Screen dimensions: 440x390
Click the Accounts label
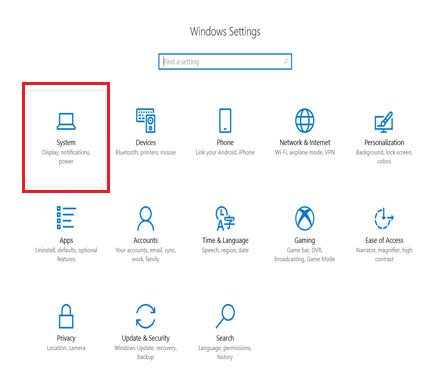point(146,240)
